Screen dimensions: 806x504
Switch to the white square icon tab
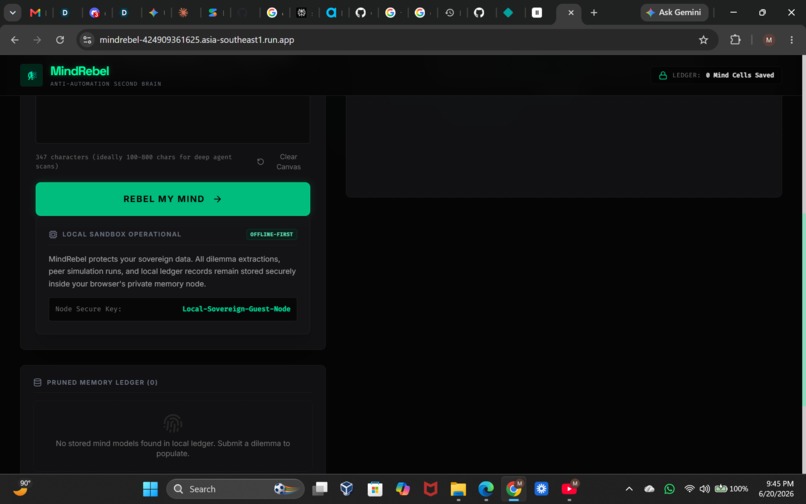(x=537, y=12)
